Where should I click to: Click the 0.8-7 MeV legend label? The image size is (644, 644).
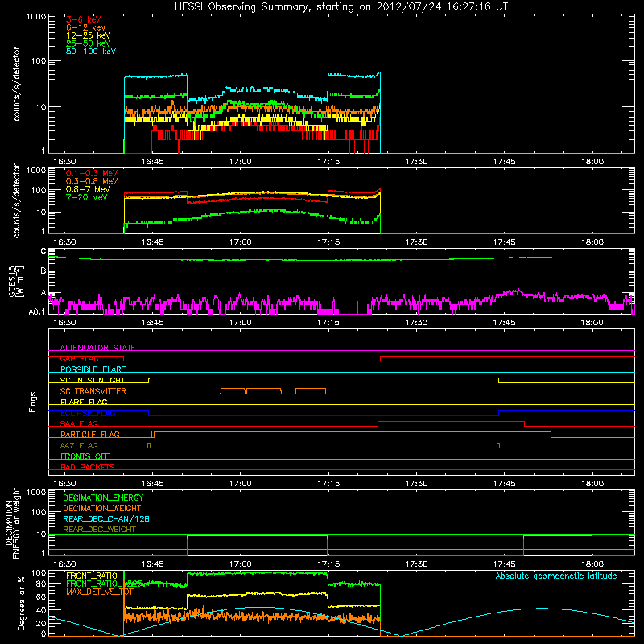(x=89, y=189)
